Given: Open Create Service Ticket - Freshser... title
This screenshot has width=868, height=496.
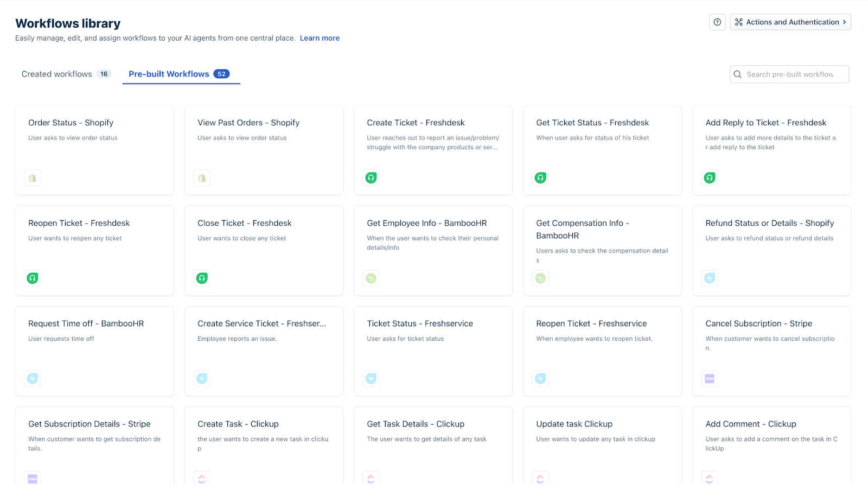Looking at the screenshot, I should coord(262,323).
